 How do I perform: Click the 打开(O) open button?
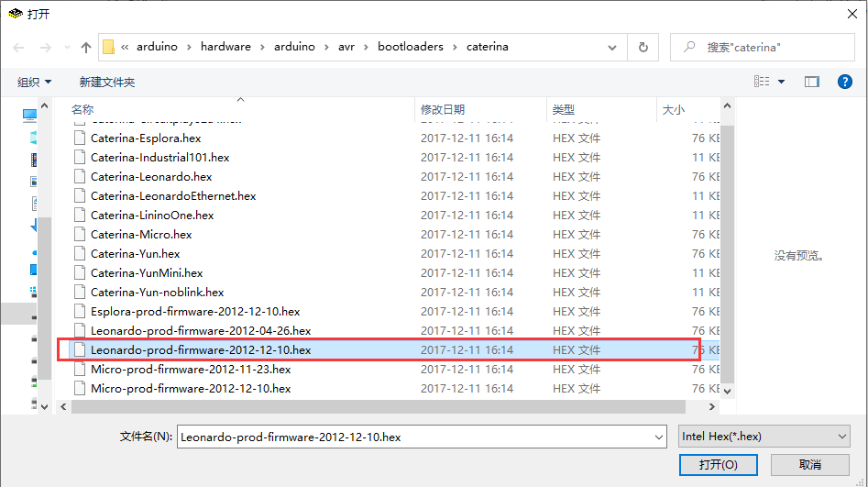718,464
